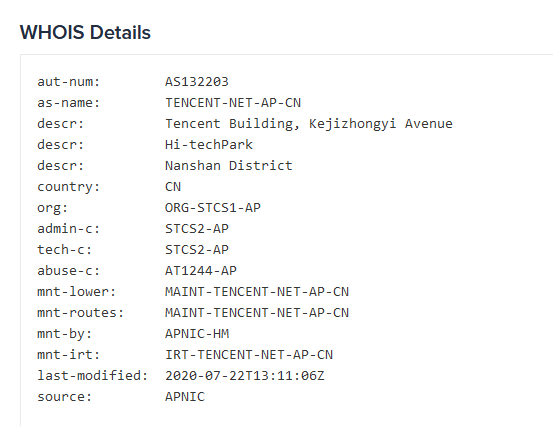Screen dimensions: 553x426
Task: Click the WHOIS Details heading
Action: [x=85, y=32]
